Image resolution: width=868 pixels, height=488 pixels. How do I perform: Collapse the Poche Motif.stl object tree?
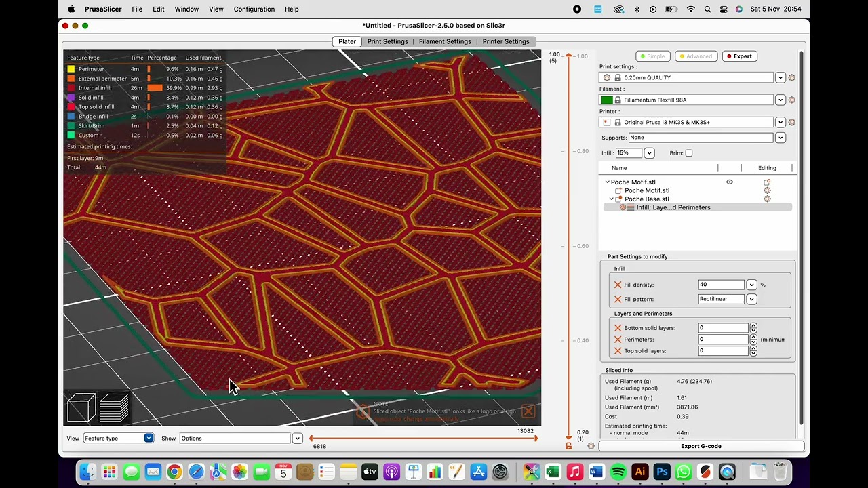(607, 182)
